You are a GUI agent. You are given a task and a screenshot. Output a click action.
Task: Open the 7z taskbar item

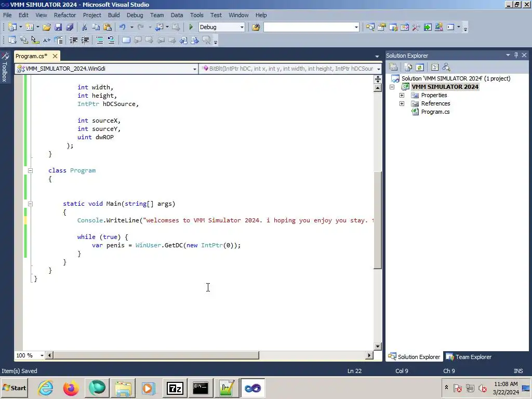click(175, 388)
